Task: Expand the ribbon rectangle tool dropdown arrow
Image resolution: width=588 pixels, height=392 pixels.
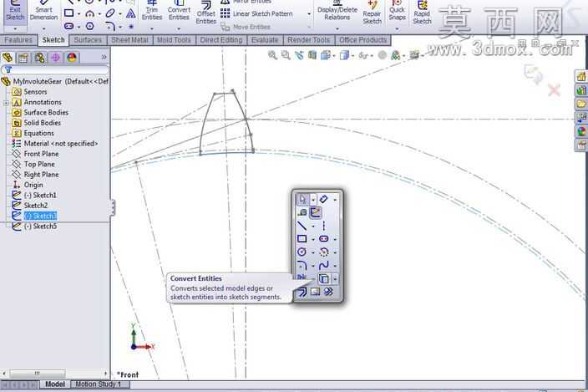Action: (x=79, y=14)
